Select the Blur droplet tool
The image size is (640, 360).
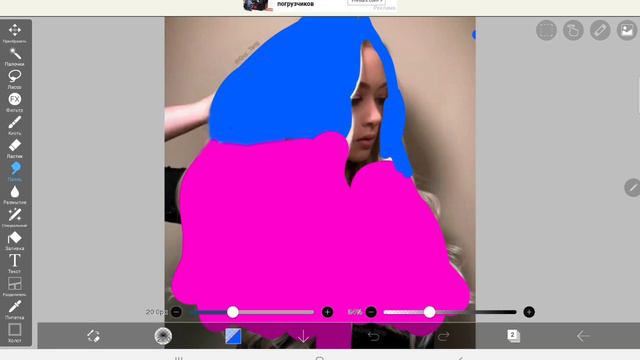(x=15, y=194)
